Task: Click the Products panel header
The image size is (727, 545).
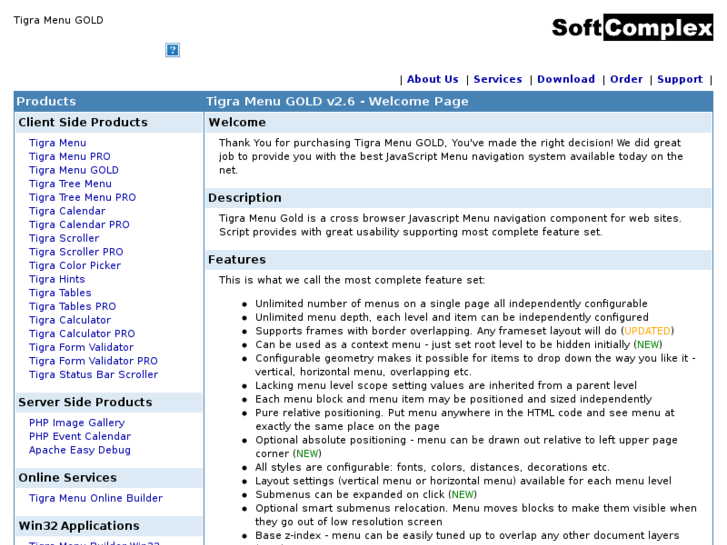Action: [46, 102]
